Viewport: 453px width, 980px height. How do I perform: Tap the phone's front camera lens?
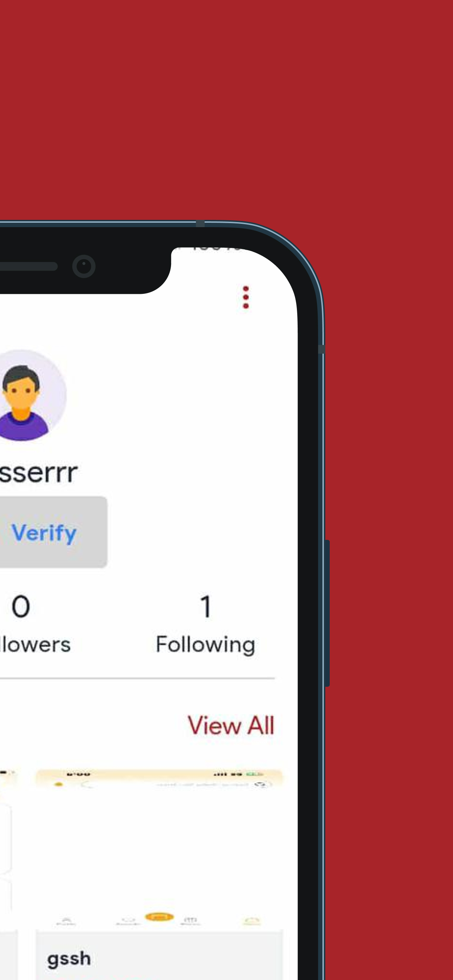pyautogui.click(x=84, y=266)
